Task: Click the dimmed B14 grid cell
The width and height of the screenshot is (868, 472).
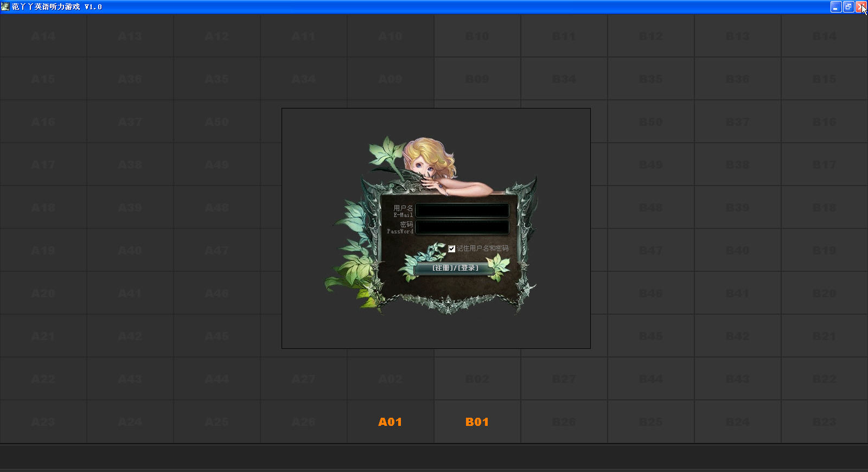Action: tap(825, 36)
